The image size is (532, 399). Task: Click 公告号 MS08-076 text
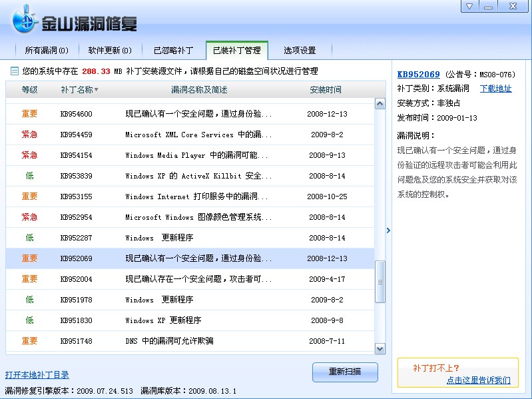point(481,75)
